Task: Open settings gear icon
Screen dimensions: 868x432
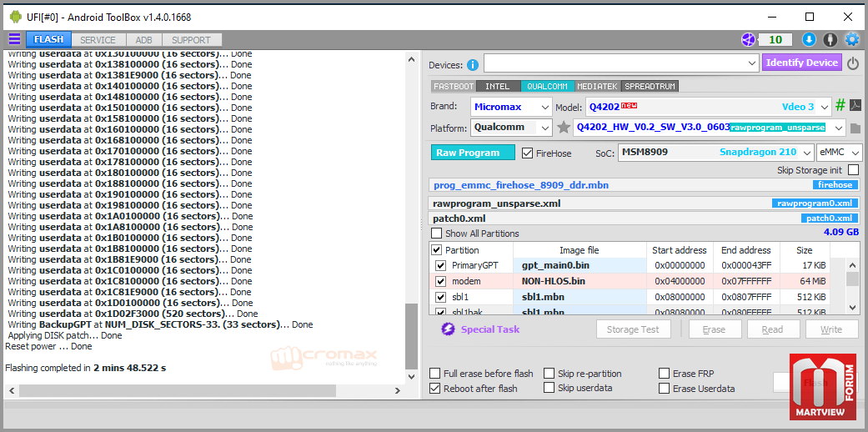Action: click(x=851, y=39)
